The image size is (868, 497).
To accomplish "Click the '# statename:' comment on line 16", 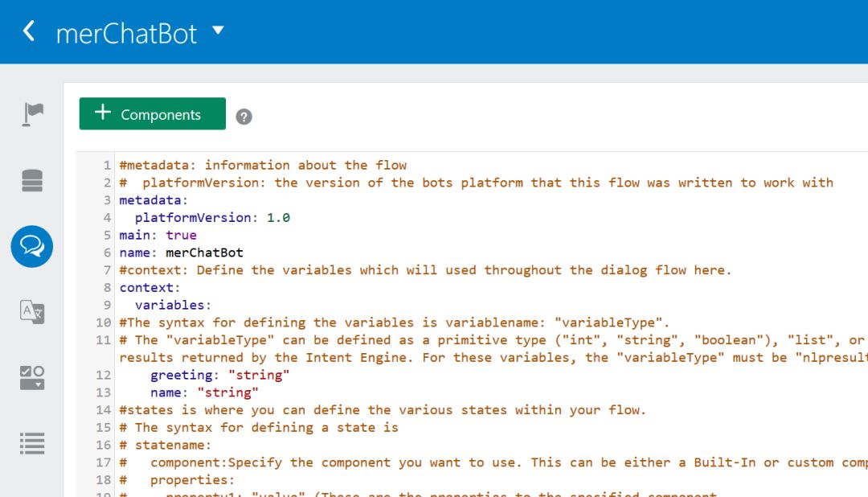I will click(x=166, y=445).
